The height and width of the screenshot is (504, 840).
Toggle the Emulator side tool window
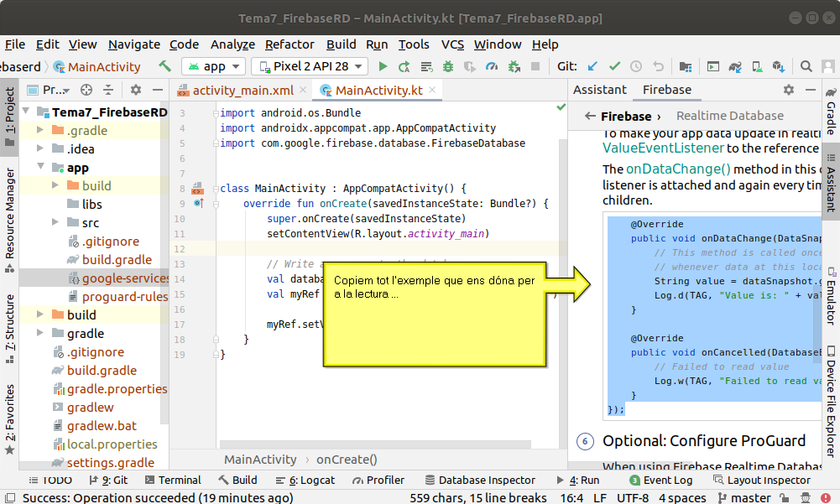click(x=831, y=296)
